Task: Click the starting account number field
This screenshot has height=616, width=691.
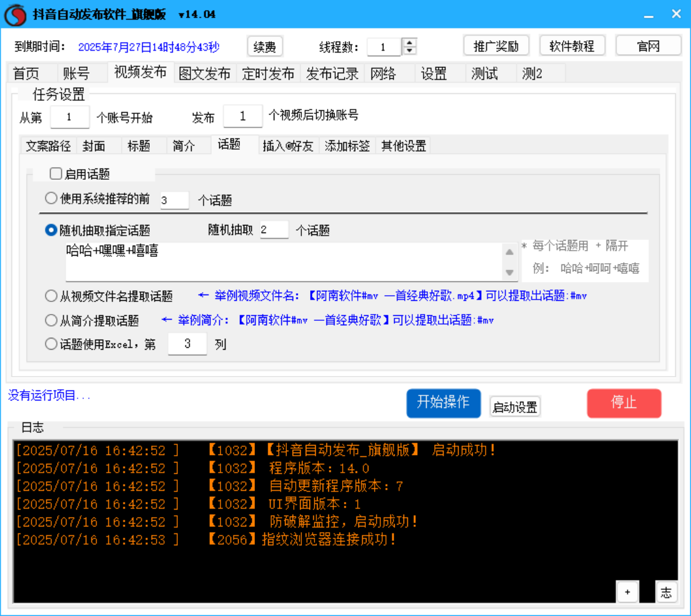Action: [70, 117]
